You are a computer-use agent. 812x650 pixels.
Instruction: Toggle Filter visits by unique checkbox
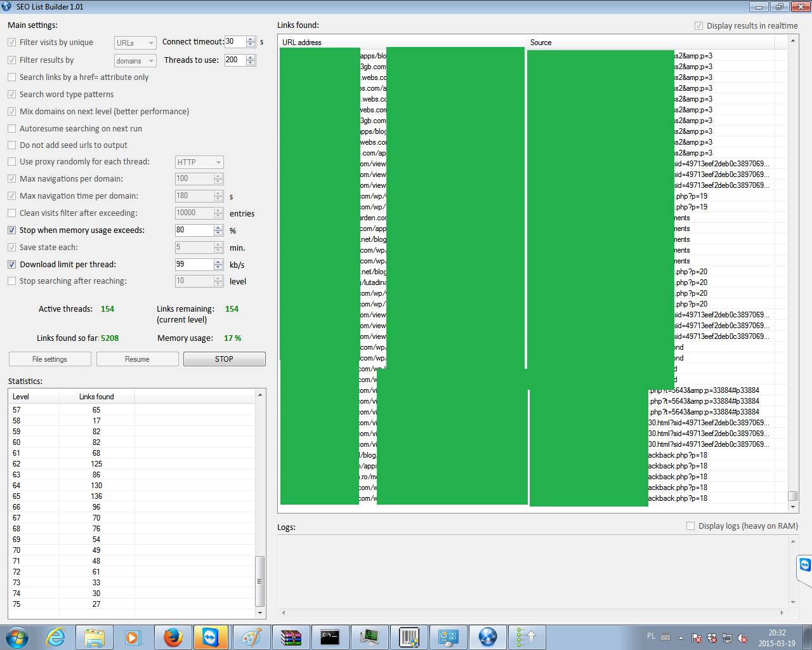(x=12, y=43)
